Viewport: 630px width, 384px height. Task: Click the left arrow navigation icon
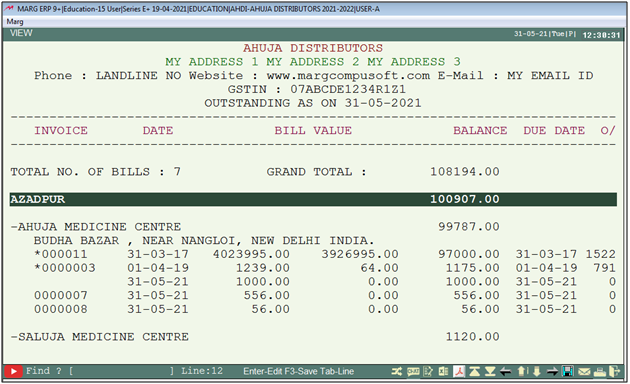point(505,372)
